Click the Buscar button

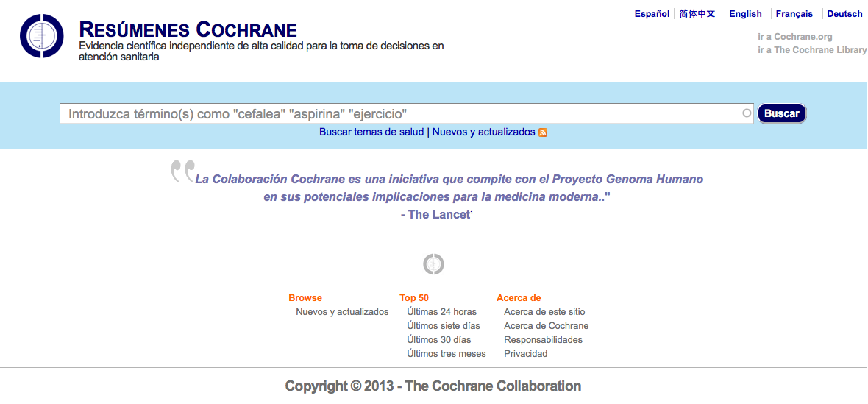pyautogui.click(x=782, y=113)
